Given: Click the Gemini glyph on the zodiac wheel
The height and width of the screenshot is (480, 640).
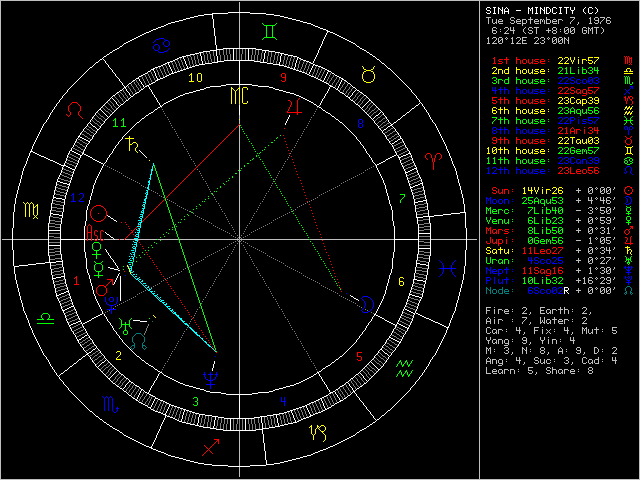Looking at the screenshot, I should (269, 33).
